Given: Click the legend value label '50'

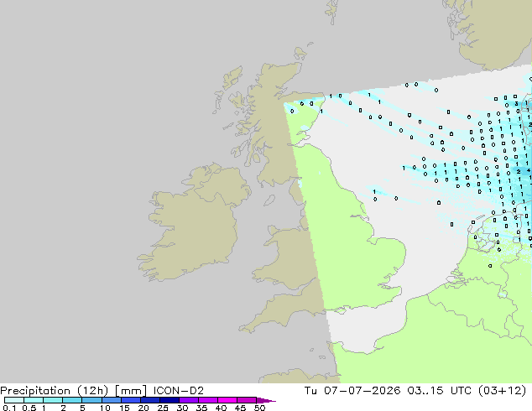Looking at the screenshot, I should pos(260,408).
